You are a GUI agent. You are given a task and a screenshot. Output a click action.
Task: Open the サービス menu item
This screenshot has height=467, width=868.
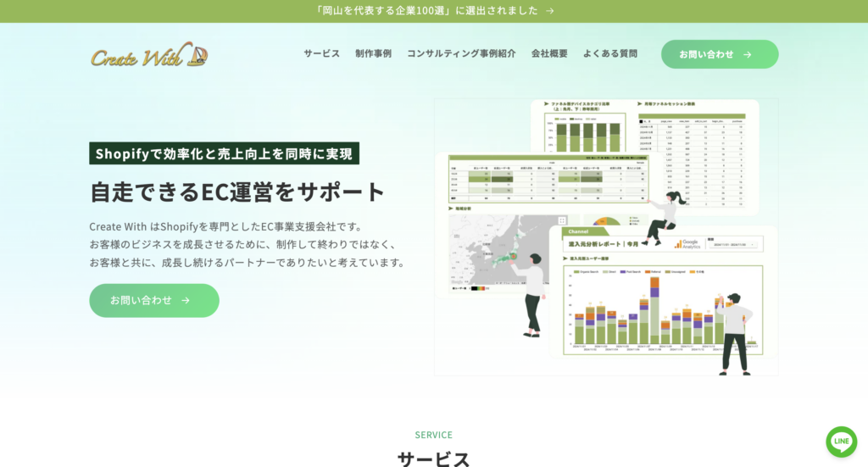[321, 53]
